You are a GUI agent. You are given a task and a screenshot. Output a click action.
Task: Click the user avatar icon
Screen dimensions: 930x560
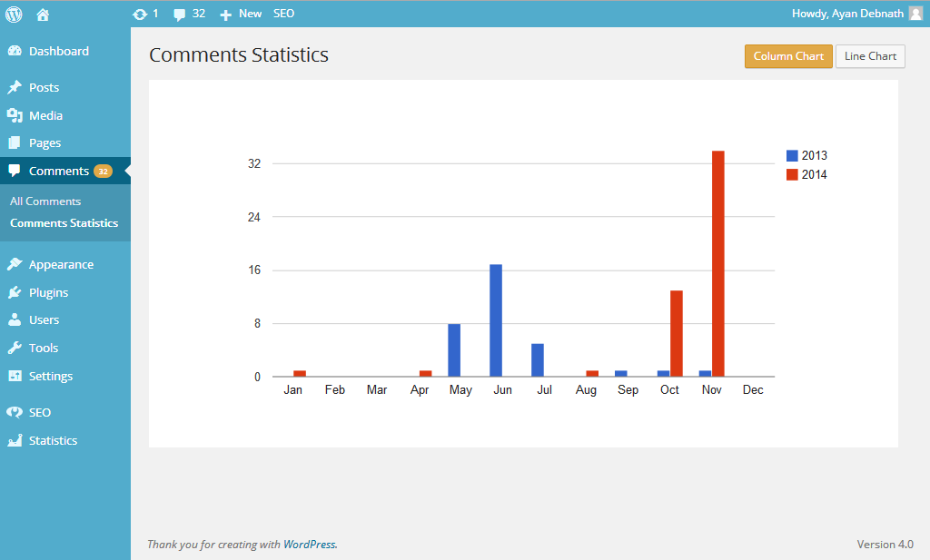915,14
